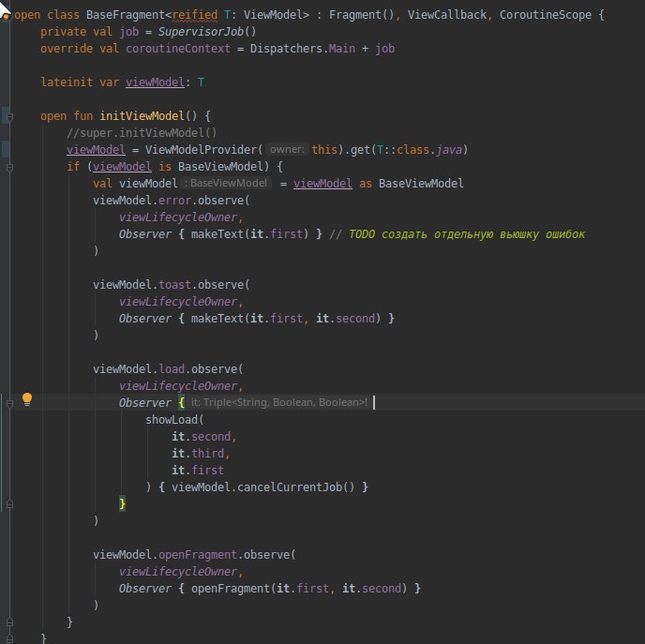
Task: Click 'ViewModelProvider(' constructor call
Action: coord(204,150)
